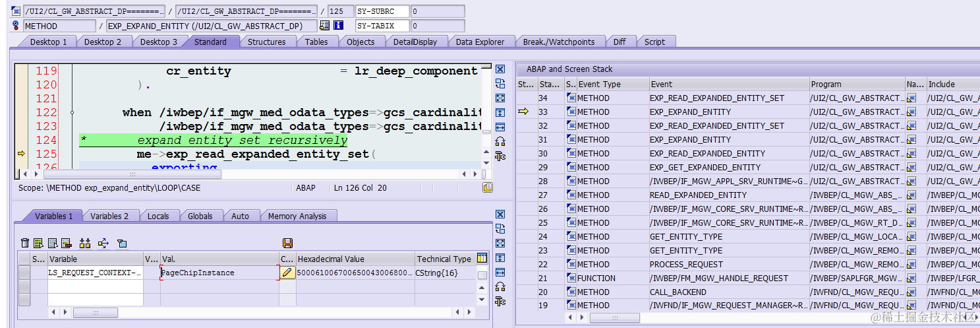Image resolution: width=980 pixels, height=328 pixels.
Task: Select the LS_REQUEST_CONTEXT variable row selector
Action: (x=24, y=273)
